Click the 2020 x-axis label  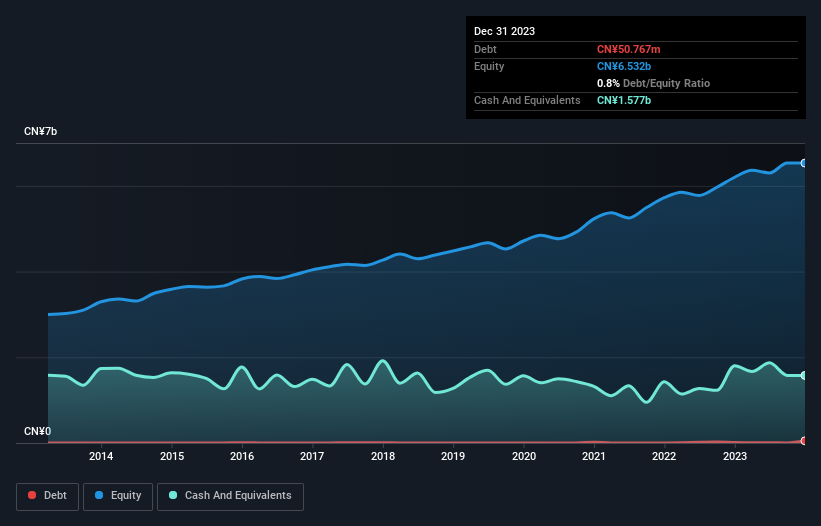[x=524, y=456]
